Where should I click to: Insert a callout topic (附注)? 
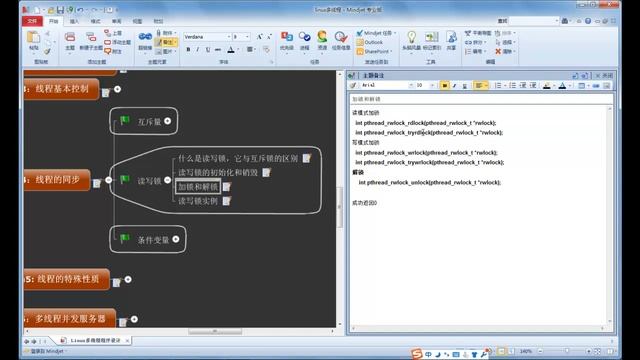coord(113,51)
